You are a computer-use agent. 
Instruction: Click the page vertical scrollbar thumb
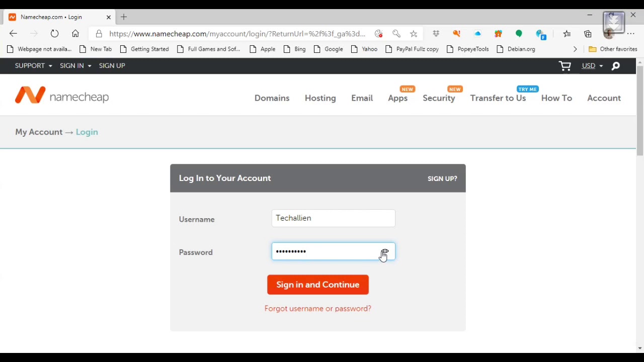640,111
